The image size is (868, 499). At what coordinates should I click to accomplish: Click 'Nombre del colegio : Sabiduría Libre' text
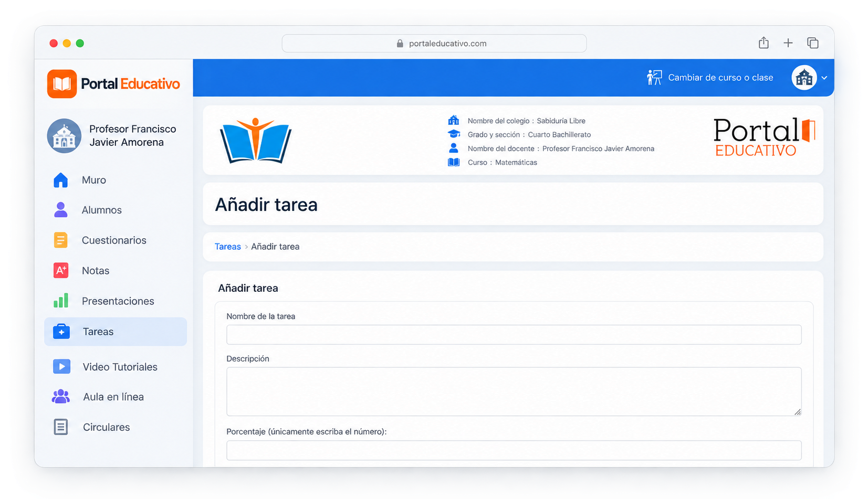pos(526,121)
